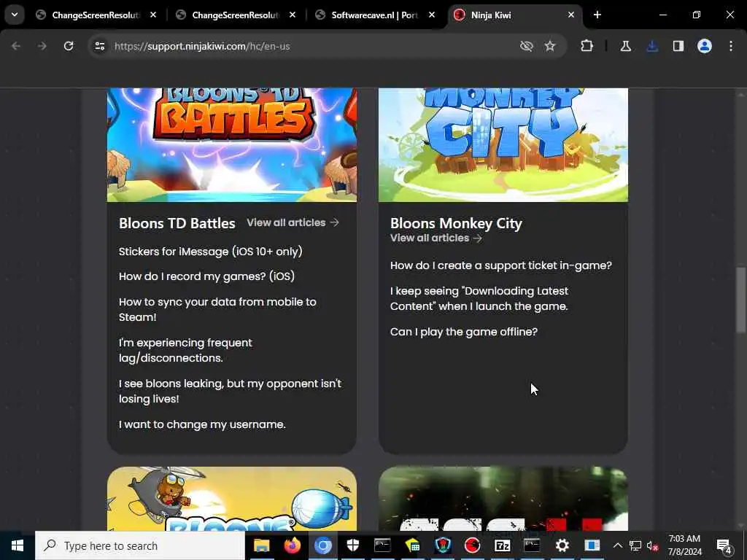This screenshot has height=560, width=747.
Task: Close the Softwarecave.nl tab
Action: [x=432, y=15]
